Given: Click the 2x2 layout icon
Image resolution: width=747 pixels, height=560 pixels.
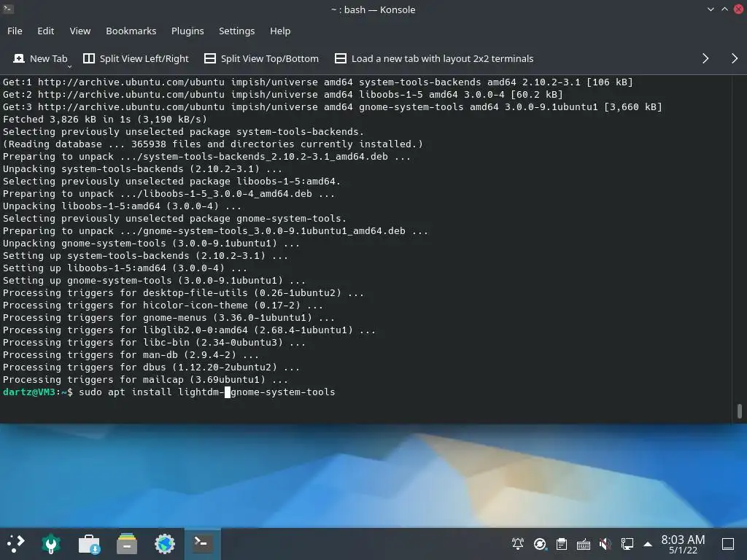Looking at the screenshot, I should 341,58.
